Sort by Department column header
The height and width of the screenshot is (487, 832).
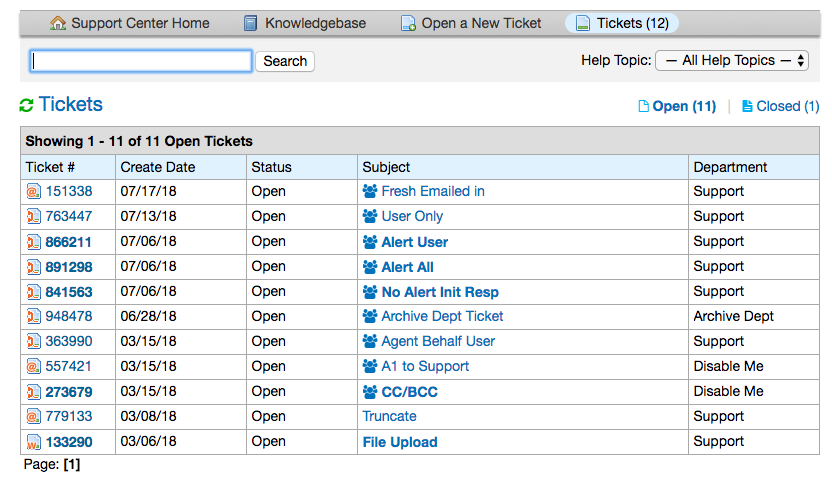[730, 167]
